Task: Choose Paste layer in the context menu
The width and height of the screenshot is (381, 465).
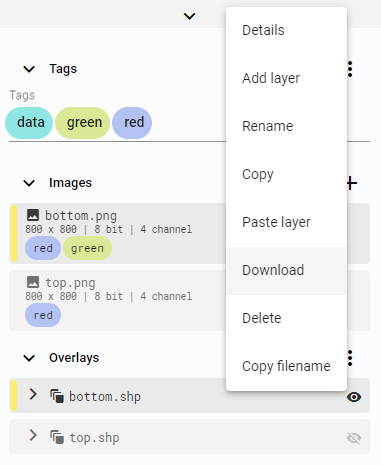Action: 286,222
